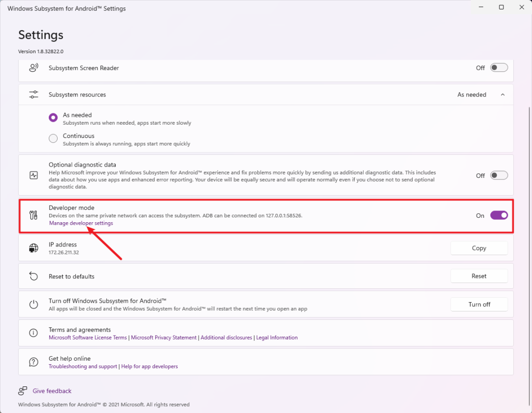The height and width of the screenshot is (413, 532).
Task: Open Troubleshooting and support link
Action: click(83, 367)
